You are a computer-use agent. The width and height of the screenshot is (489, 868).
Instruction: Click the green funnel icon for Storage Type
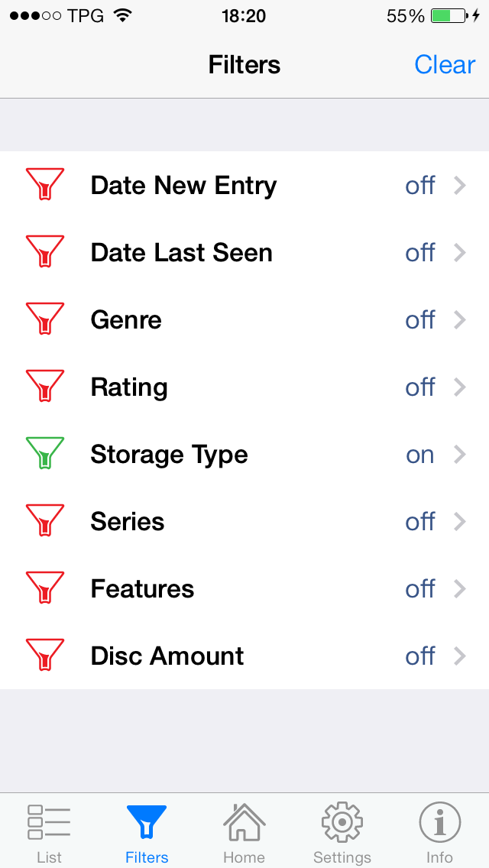[x=45, y=454]
